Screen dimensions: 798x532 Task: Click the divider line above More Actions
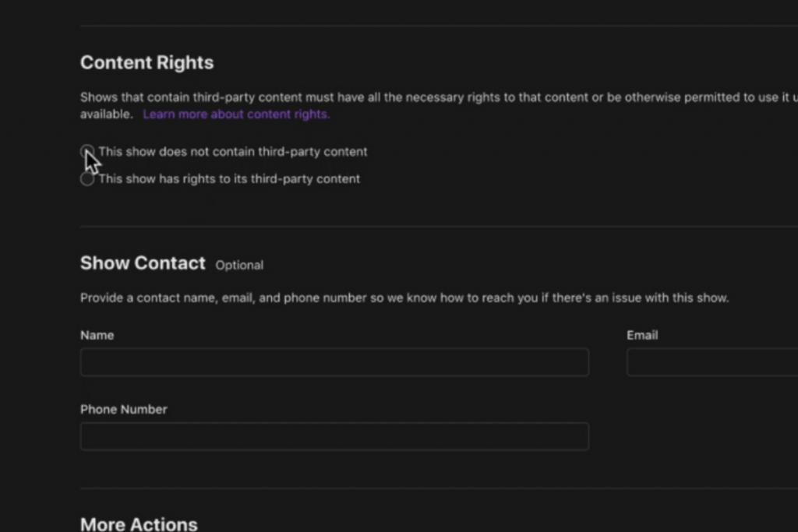pyautogui.click(x=436, y=489)
